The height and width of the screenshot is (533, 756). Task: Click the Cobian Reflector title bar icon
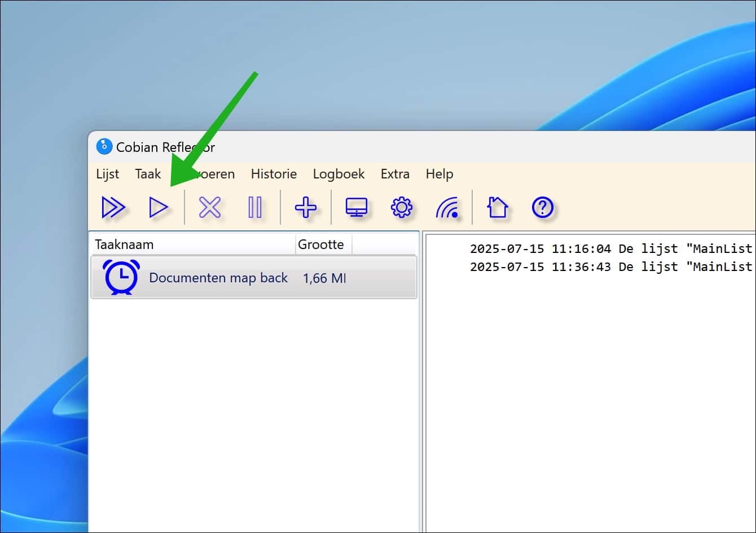[103, 146]
